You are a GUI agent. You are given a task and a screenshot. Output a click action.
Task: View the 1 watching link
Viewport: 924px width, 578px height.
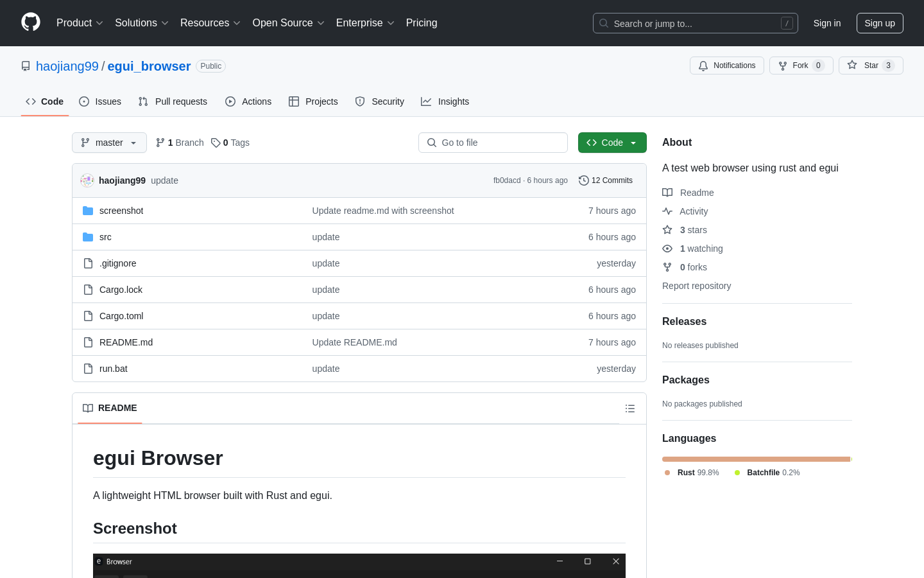click(x=693, y=249)
